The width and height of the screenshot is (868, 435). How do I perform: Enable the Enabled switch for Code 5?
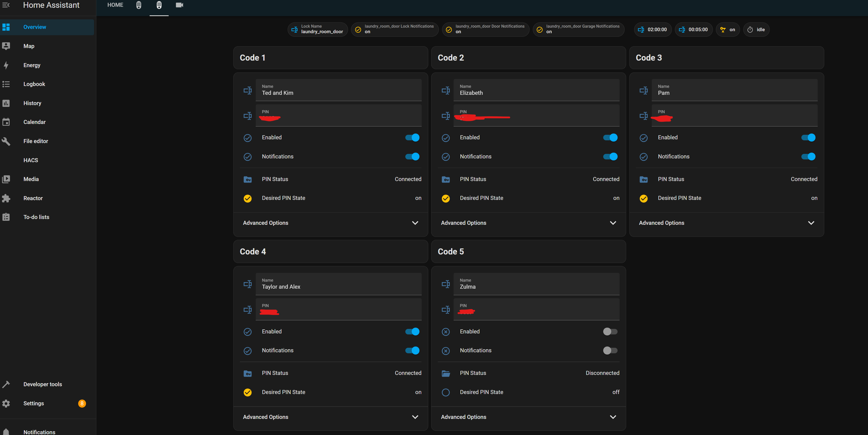point(610,332)
